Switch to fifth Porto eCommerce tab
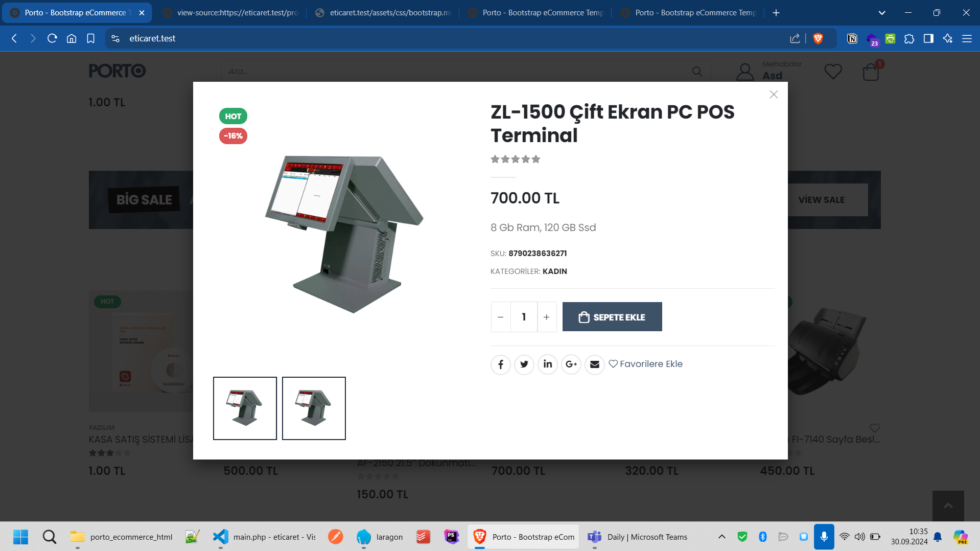This screenshot has height=551, width=980. [689, 13]
